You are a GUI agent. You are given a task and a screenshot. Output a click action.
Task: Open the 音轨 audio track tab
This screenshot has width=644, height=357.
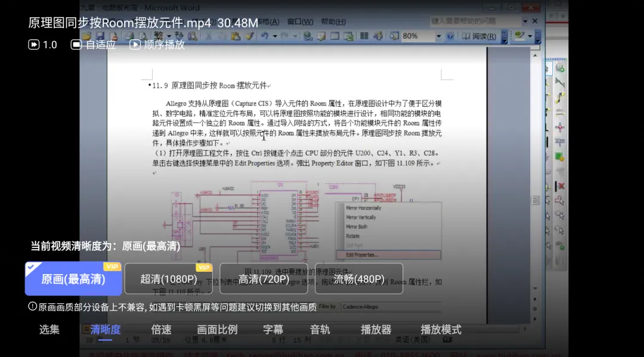coord(320,330)
